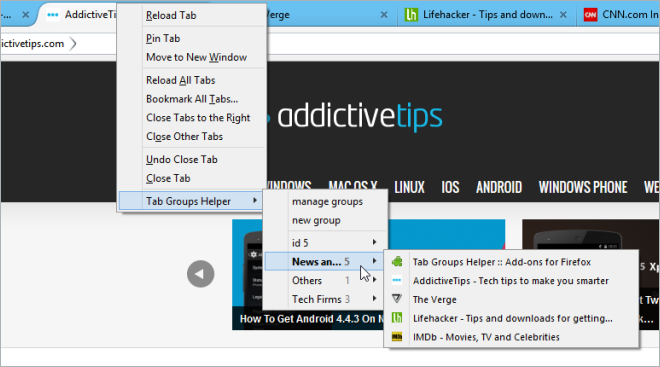Viewport: 660px width, 367px height.
Task: Open the WINDOWS PHONE navigation link
Action: [583, 187]
